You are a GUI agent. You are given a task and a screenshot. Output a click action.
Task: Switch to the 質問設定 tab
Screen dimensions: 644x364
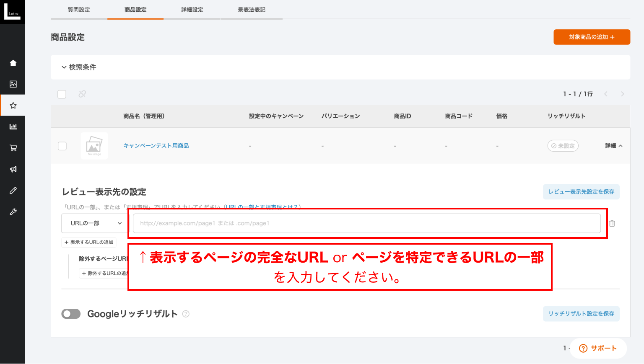[x=79, y=10]
